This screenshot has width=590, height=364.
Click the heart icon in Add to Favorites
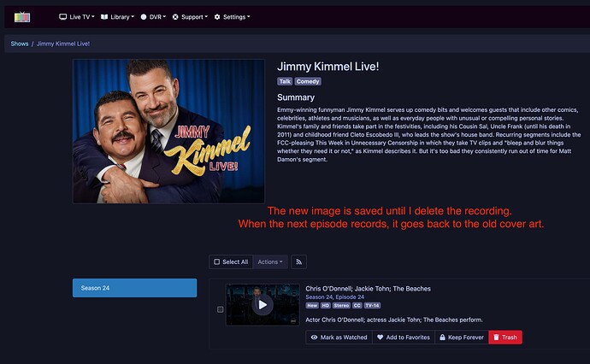pos(380,338)
